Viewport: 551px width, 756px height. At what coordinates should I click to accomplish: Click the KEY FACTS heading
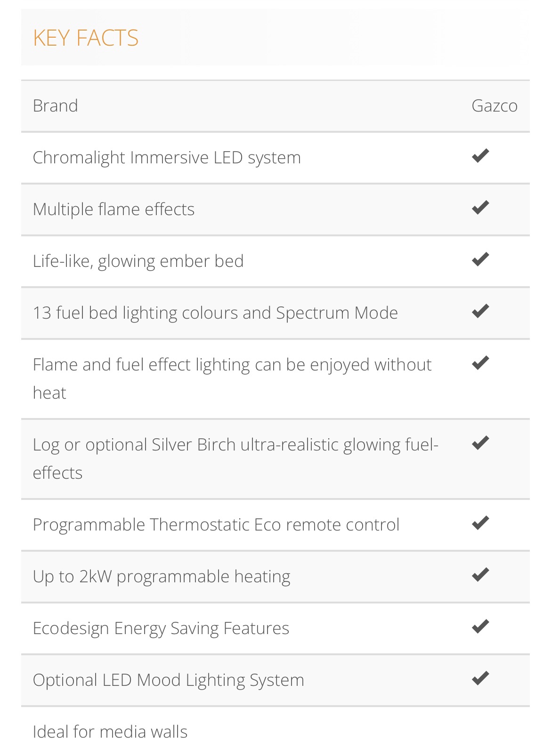click(x=86, y=38)
